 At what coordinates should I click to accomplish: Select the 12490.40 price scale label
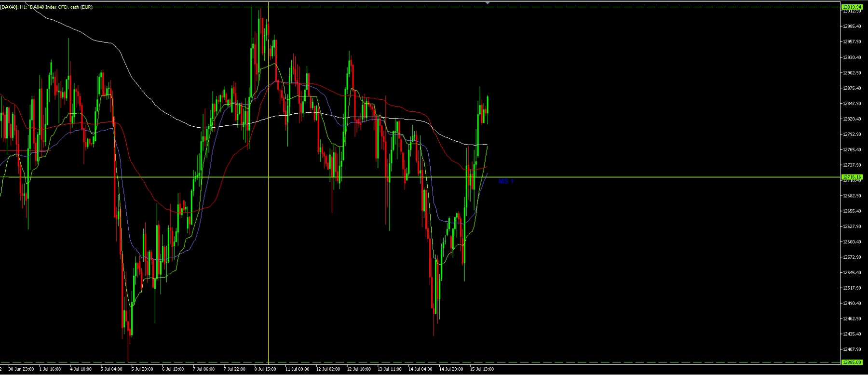coord(852,303)
